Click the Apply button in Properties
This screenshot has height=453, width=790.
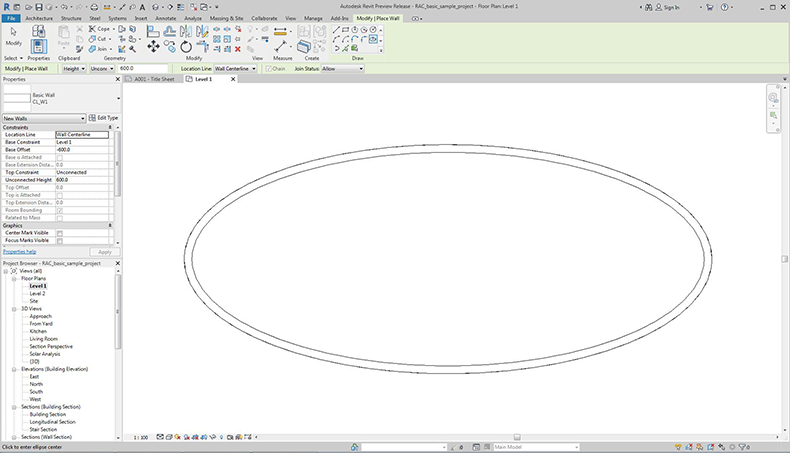click(105, 252)
